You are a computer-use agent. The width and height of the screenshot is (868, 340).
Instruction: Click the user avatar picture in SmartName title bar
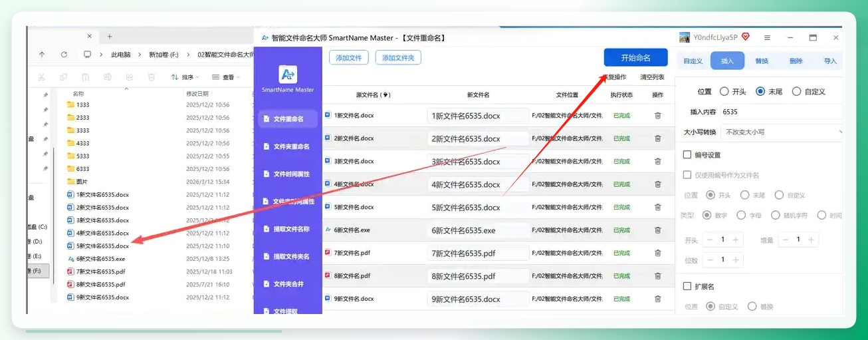[x=684, y=37]
